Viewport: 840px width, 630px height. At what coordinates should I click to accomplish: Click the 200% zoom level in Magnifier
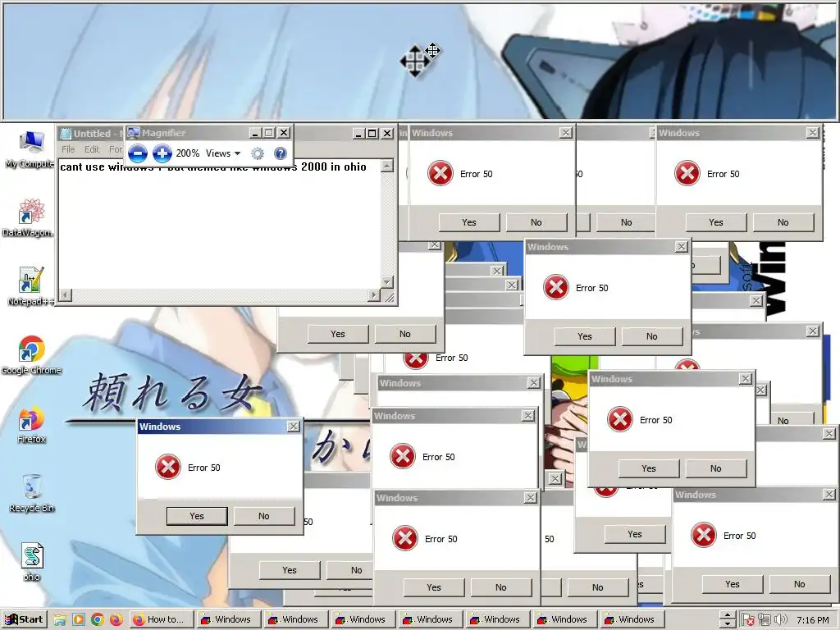pyautogui.click(x=188, y=153)
